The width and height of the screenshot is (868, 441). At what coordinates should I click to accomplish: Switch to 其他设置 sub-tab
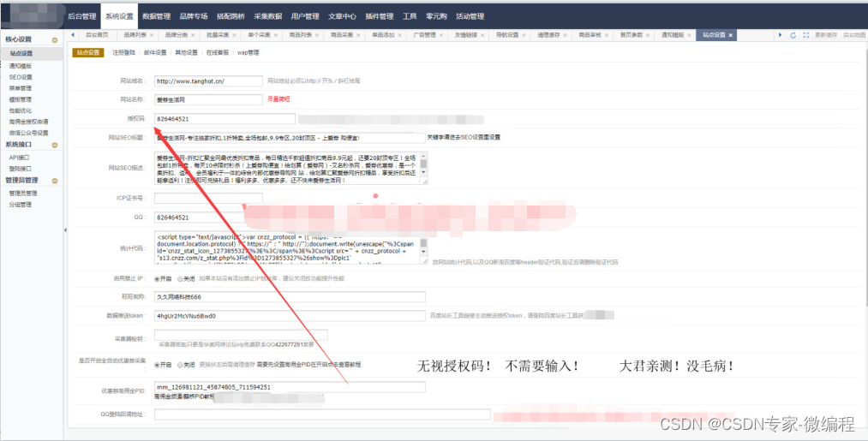[186, 52]
